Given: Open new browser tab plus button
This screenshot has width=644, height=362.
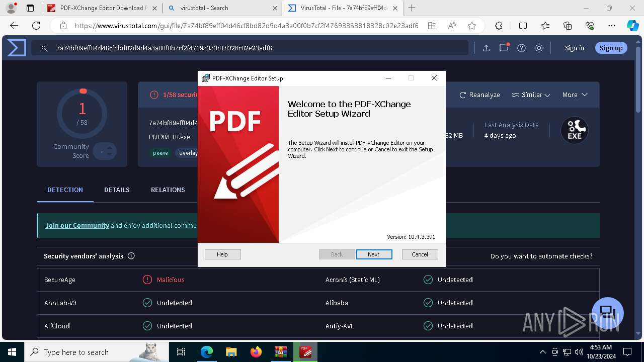Looking at the screenshot, I should 412,8.
